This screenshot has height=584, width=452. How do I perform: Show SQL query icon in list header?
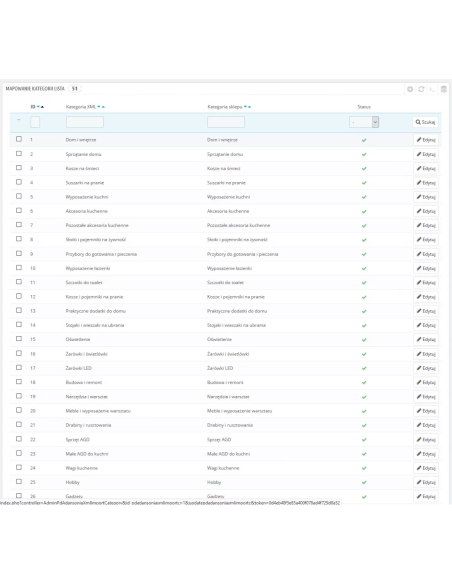point(432,89)
